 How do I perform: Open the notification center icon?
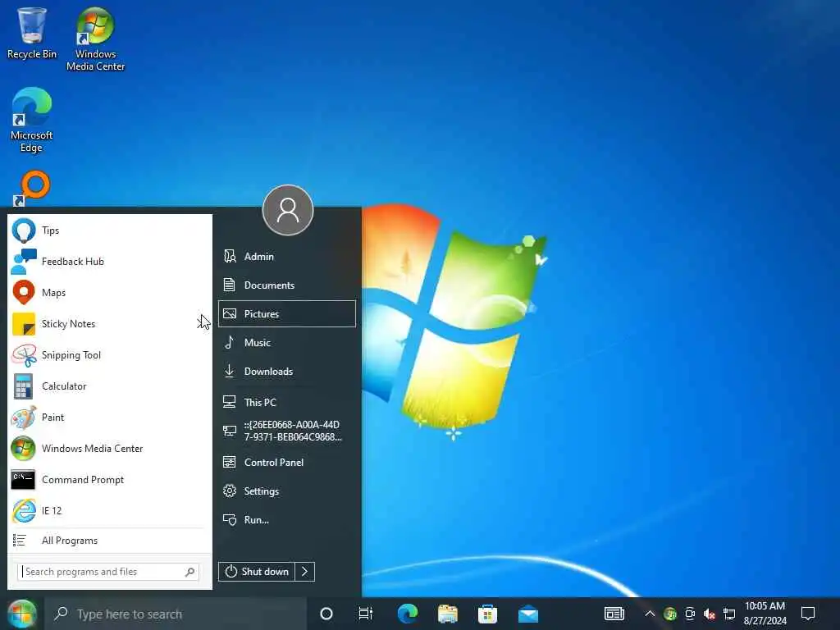(808, 614)
